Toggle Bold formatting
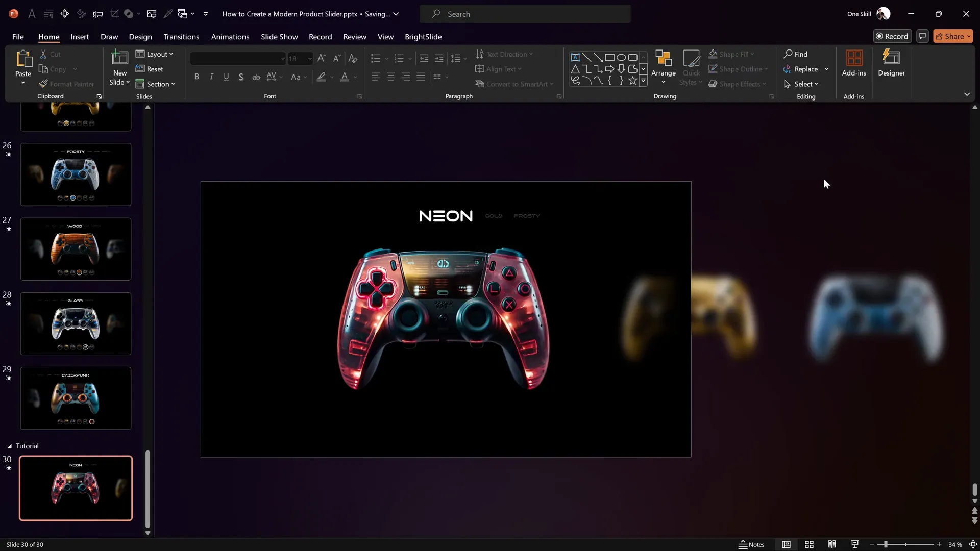Screen dimensions: 980x551 pos(197,77)
